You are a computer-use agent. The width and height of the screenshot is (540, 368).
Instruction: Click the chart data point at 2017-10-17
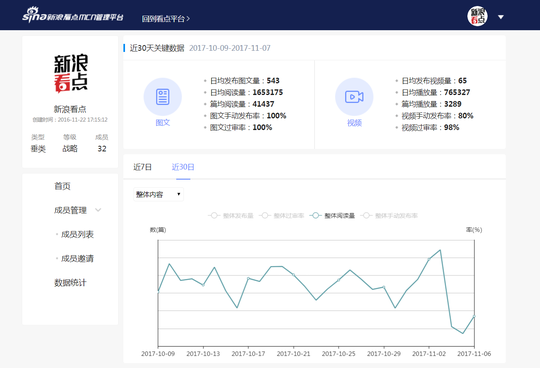[x=248, y=278]
